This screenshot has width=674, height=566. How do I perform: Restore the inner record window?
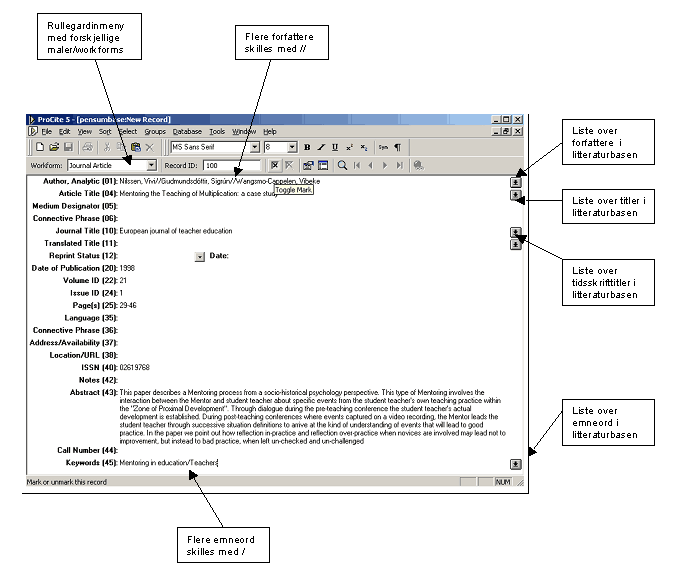[506, 132]
